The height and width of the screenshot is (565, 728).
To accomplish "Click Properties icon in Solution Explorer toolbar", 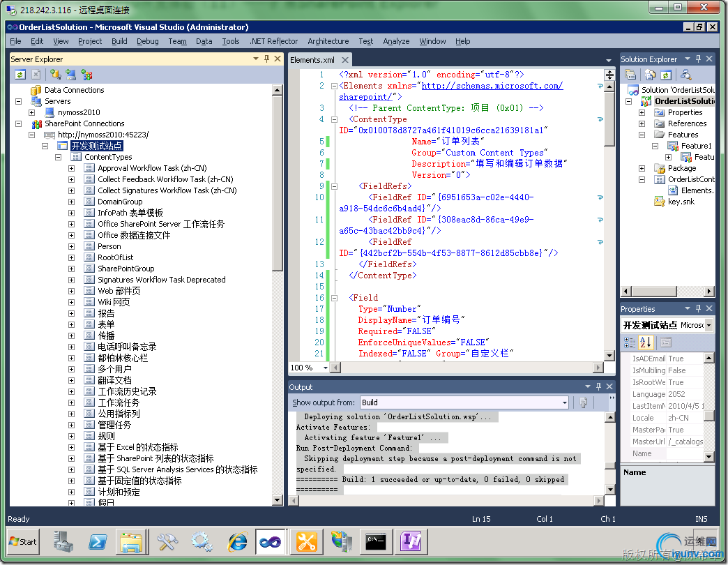I will 630,74.
